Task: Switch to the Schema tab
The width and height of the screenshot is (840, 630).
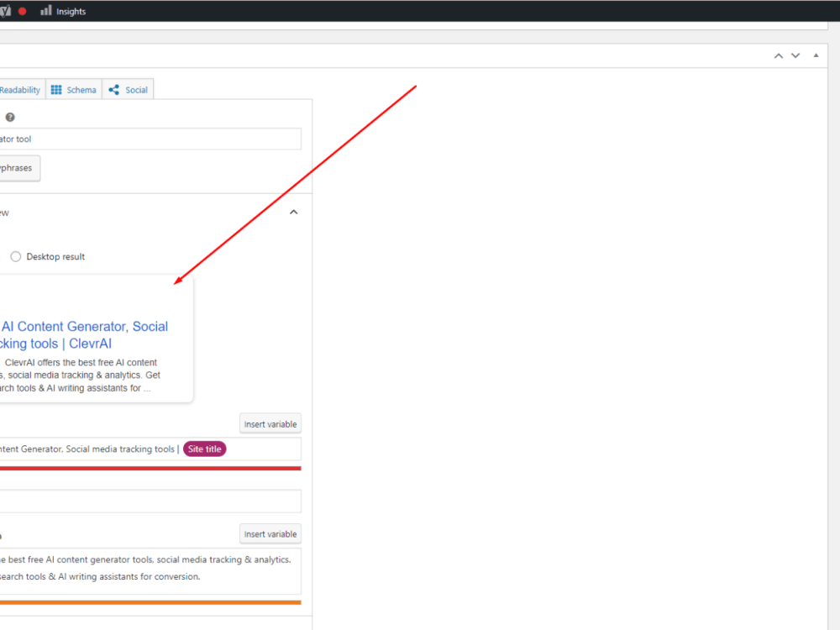Action: point(74,90)
